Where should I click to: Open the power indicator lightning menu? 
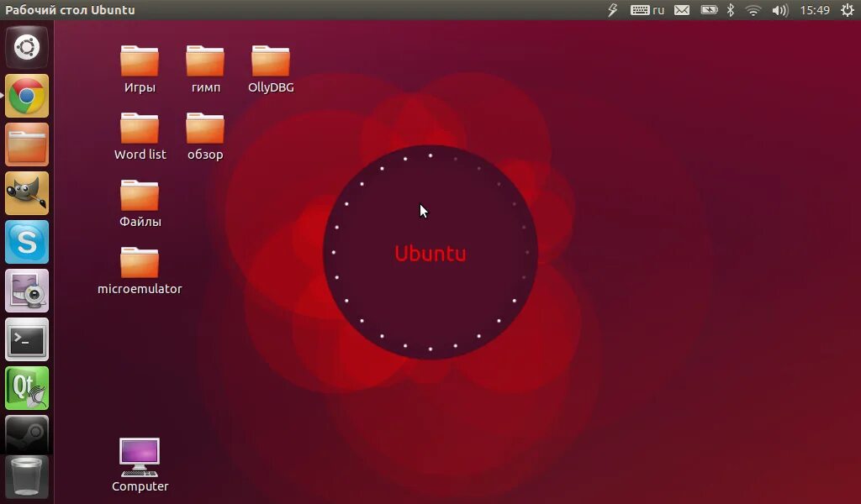coord(612,10)
